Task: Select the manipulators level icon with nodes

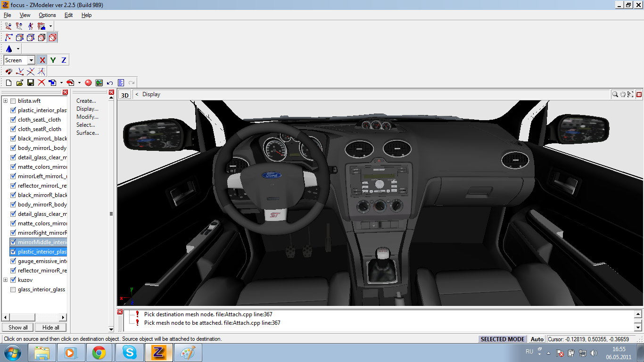Action: coord(9,37)
